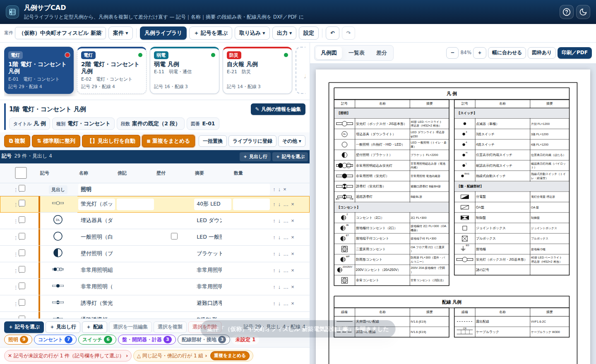The width and height of the screenshot is (596, 364).
Task: Zoom out with the minus button
Action: 452,53
